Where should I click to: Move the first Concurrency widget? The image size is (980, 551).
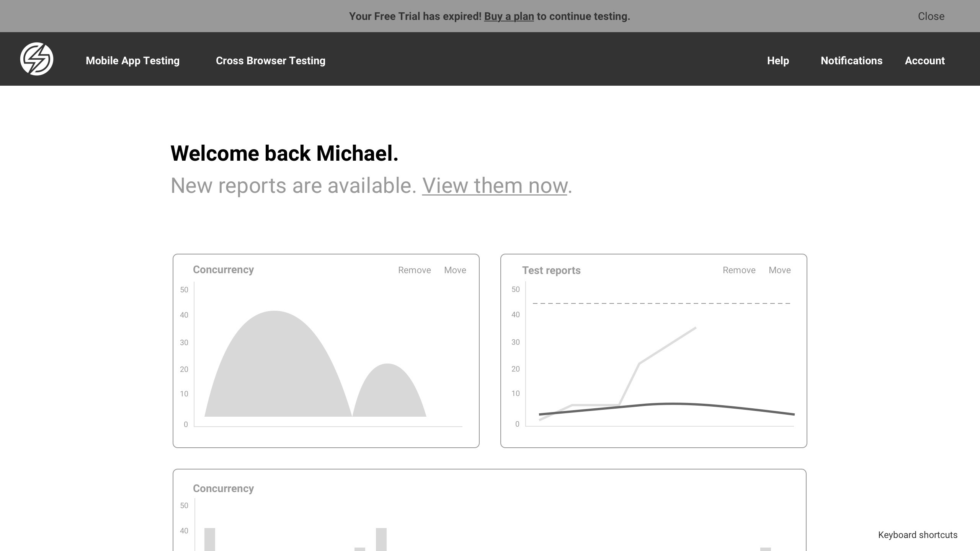tap(455, 270)
